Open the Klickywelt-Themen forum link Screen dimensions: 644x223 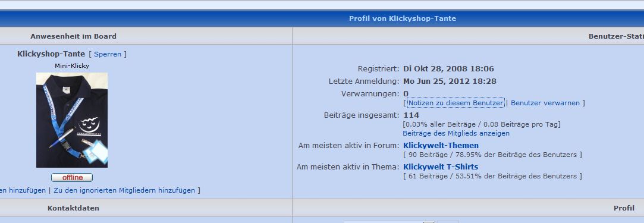[441, 145]
